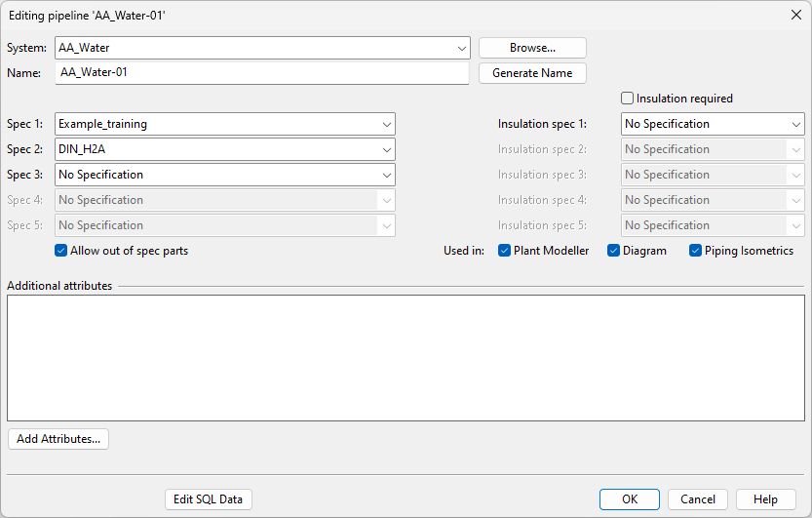This screenshot has height=518, width=812.
Task: Cancel the pipeline editing dialog
Action: click(x=698, y=499)
